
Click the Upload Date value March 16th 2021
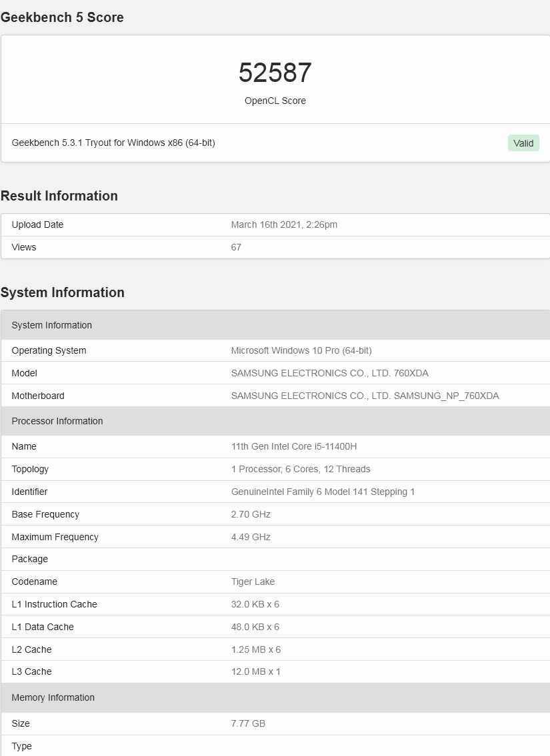284,224
